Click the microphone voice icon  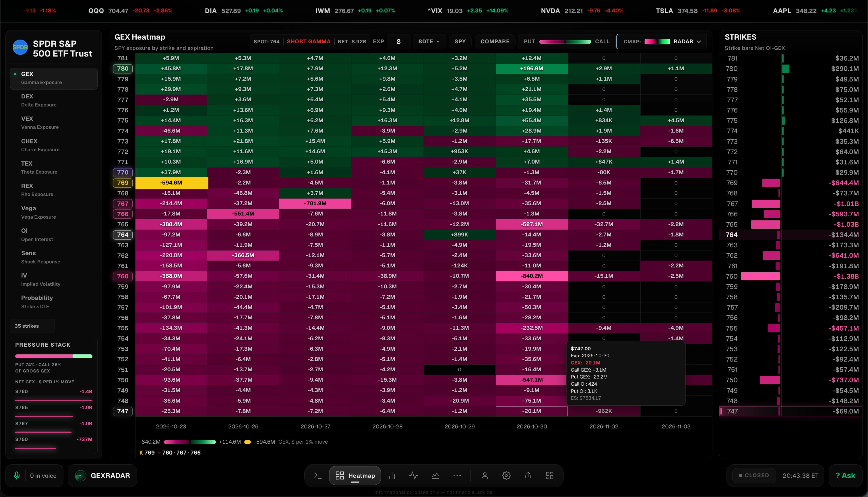tap(16, 475)
